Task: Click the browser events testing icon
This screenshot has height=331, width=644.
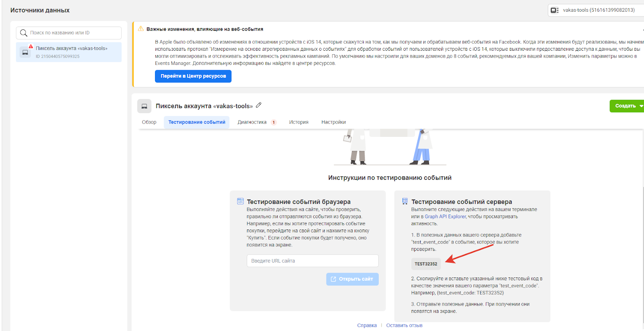Action: [x=240, y=201]
